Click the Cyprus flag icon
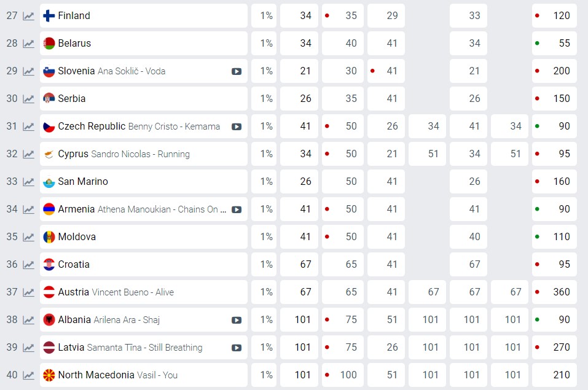The image size is (588, 390). 49,154
